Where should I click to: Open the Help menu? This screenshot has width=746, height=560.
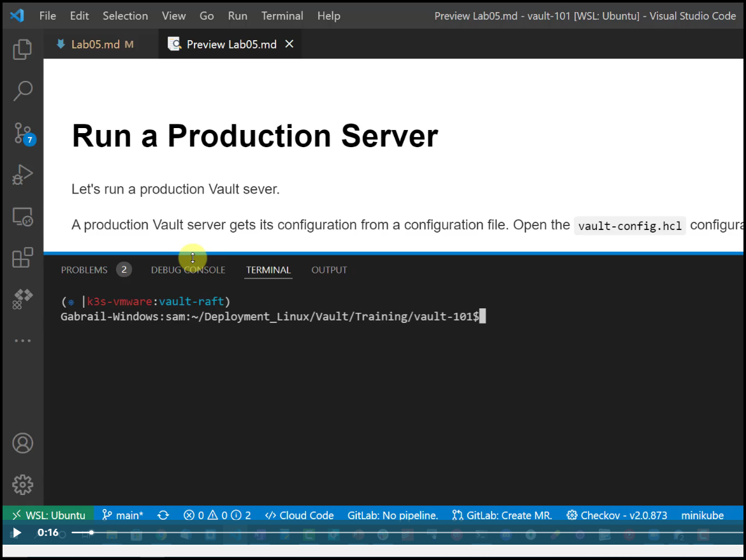point(329,16)
